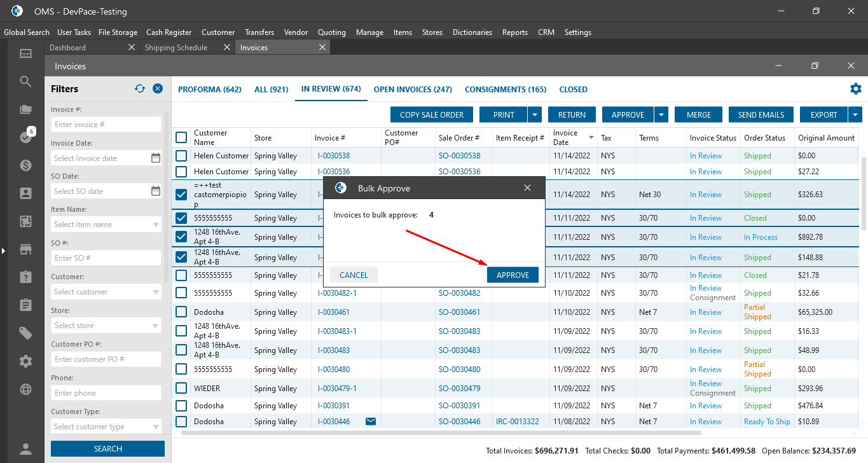Open the dollar sign sidebar icon

(25, 165)
